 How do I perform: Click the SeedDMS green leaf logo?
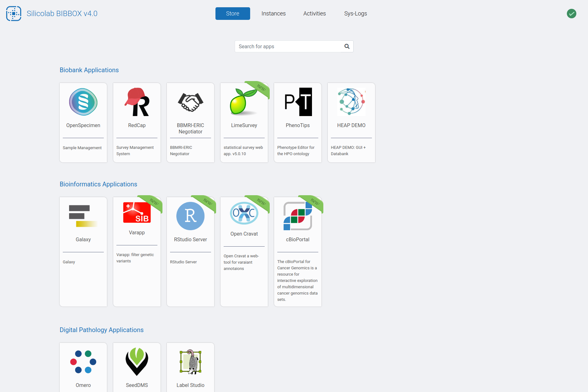click(137, 362)
